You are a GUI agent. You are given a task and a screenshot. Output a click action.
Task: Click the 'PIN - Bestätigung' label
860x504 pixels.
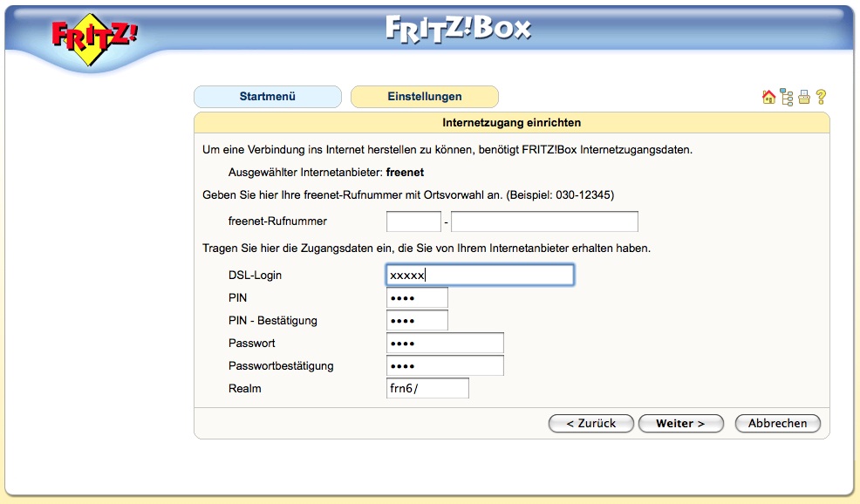pos(273,320)
